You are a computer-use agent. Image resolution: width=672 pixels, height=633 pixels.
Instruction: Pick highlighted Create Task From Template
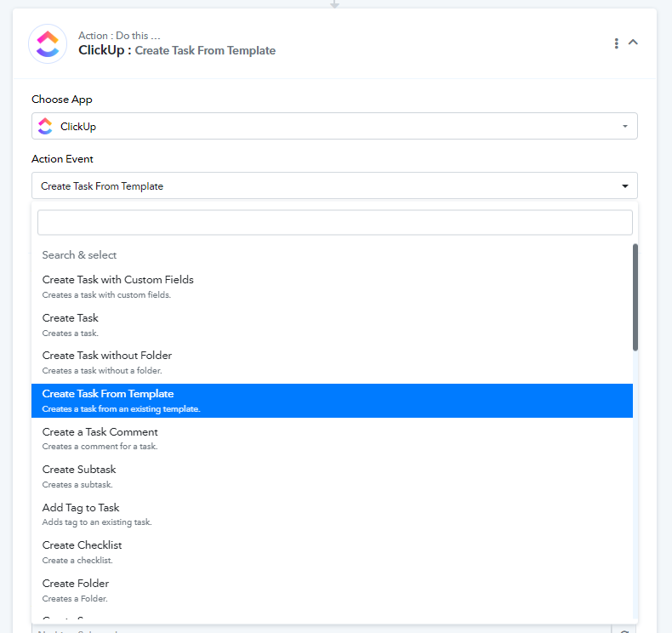pos(332,401)
